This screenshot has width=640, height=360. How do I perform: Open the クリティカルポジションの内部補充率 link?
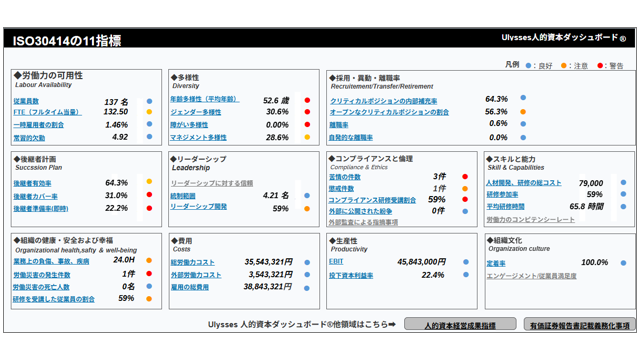(x=383, y=101)
